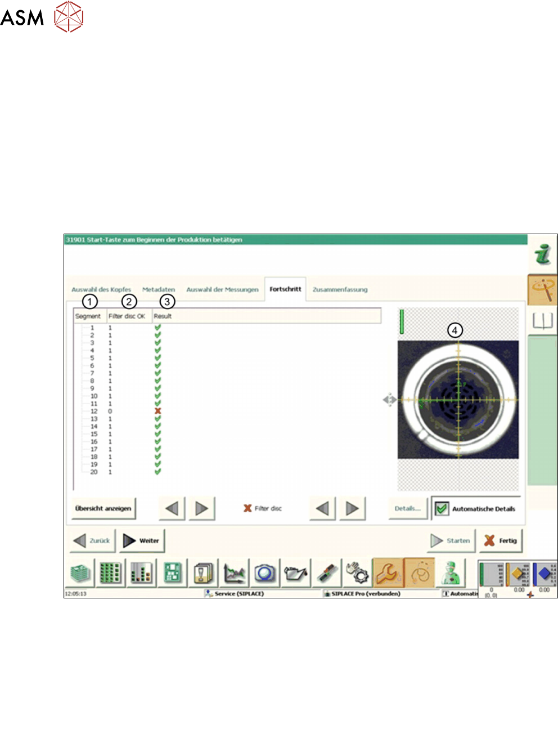Sort by Result column header
Screen dimensions: 558x756
pos(267,316)
